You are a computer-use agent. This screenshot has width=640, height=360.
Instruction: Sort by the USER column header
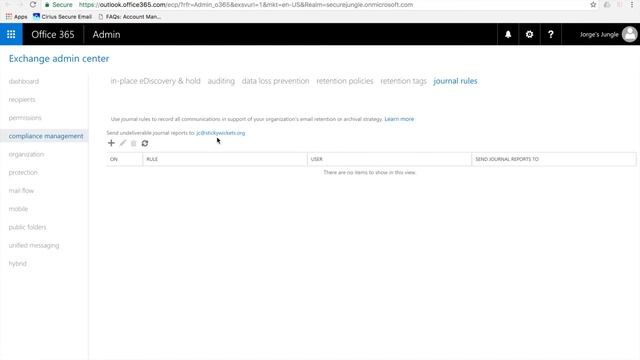point(389,159)
